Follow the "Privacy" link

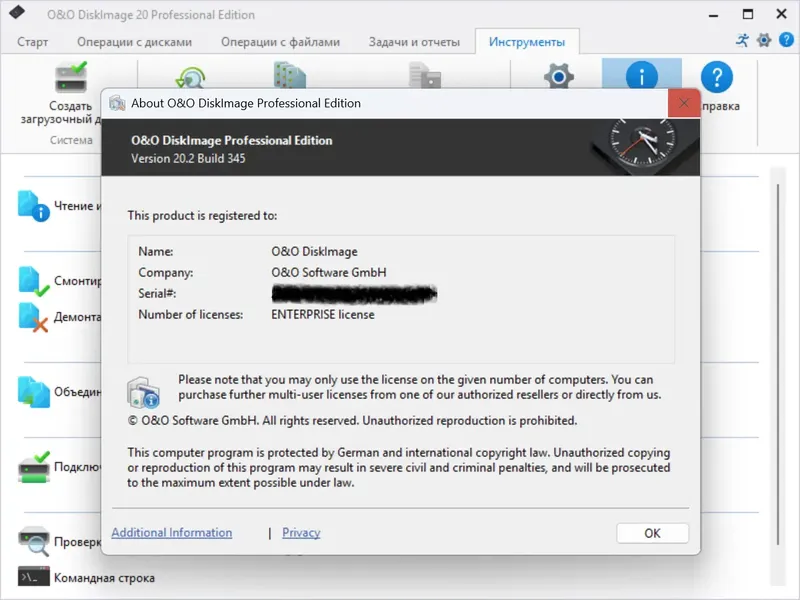(x=301, y=532)
